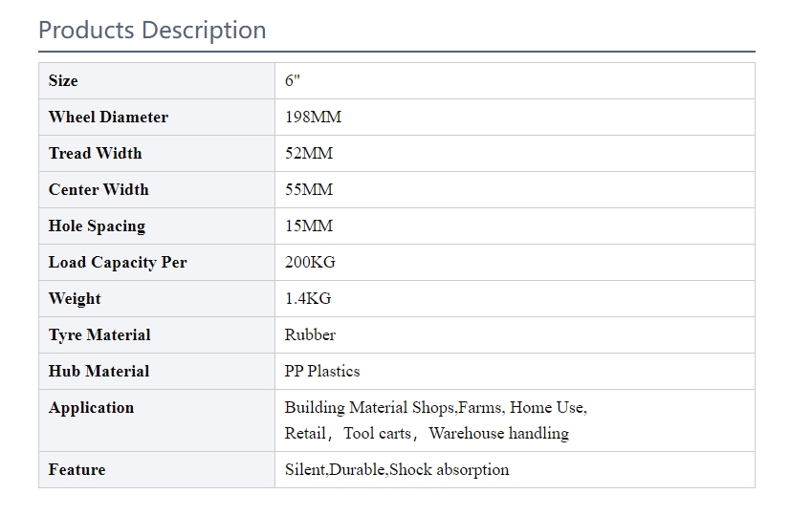
Task: Select the Load Capacity Per label
Action: point(118,263)
